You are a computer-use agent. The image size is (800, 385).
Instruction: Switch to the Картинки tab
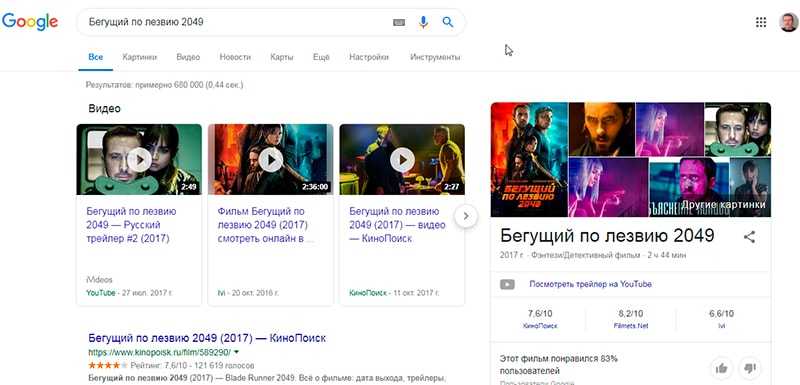pos(139,57)
